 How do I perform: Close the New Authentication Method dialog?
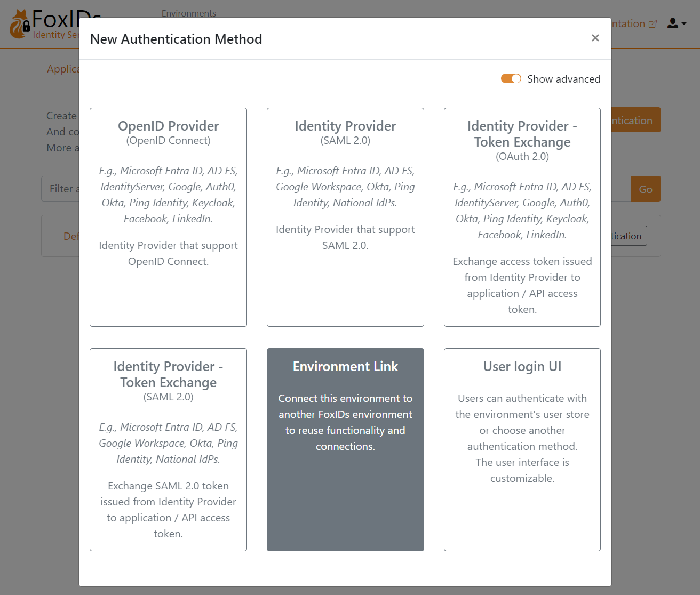[x=595, y=38]
